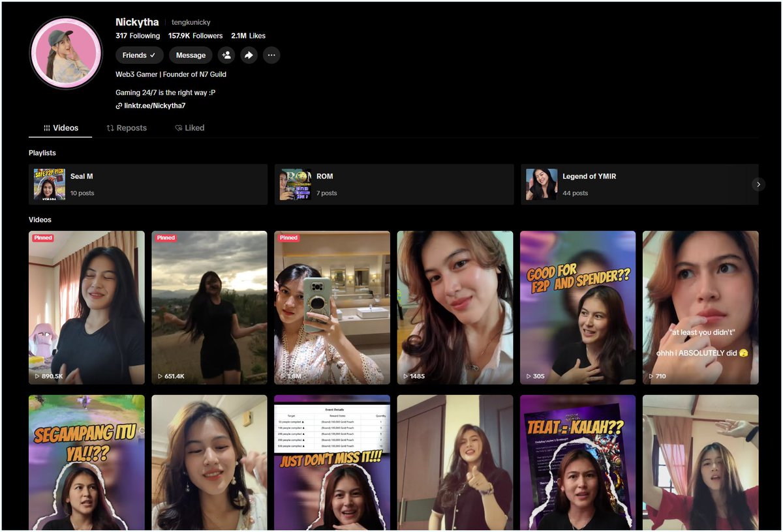The width and height of the screenshot is (783, 532).
Task: Play the 'Telat = Kalah??' video
Action: pyautogui.click(x=577, y=462)
